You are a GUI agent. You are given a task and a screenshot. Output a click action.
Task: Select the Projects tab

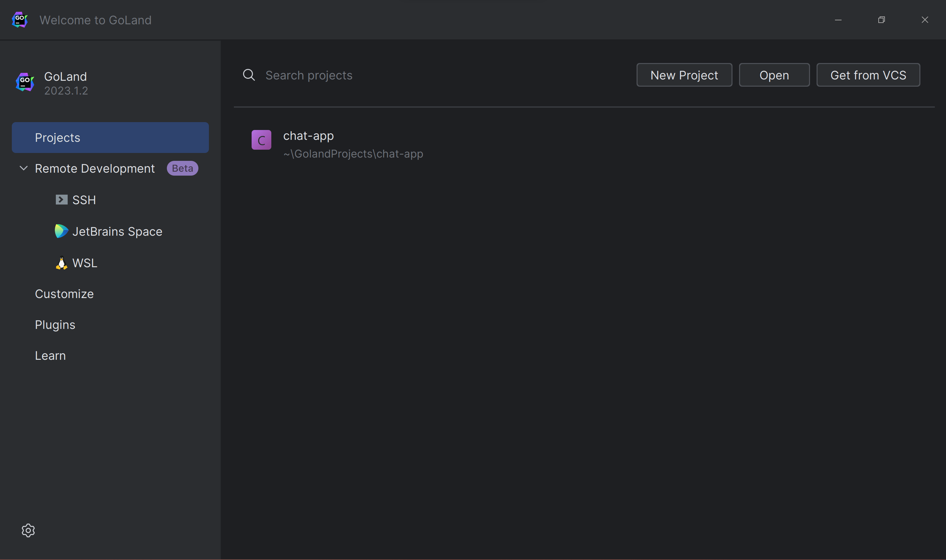110,137
